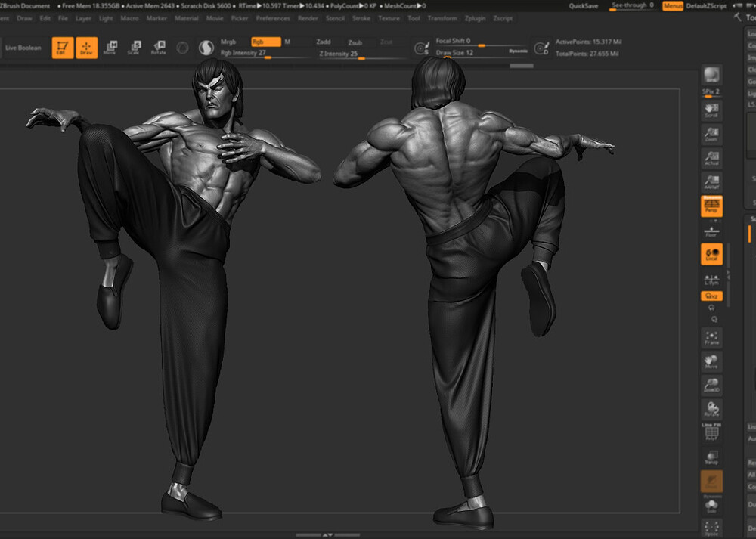Open the Draw menu
756x539 pixels.
pyautogui.click(x=24, y=18)
